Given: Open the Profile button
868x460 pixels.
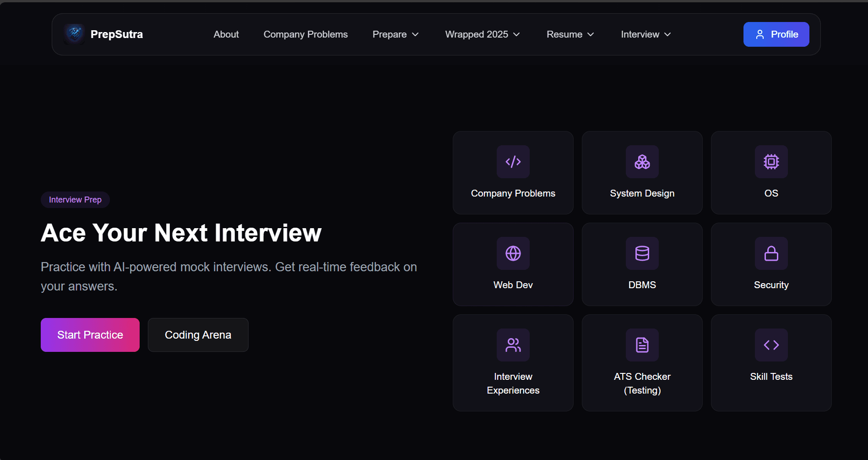Looking at the screenshot, I should pyautogui.click(x=776, y=34).
